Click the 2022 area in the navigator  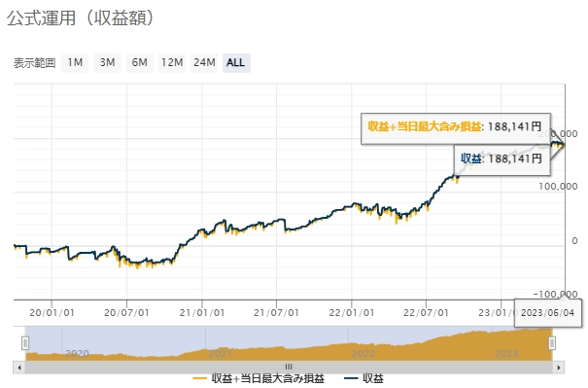coord(363,353)
